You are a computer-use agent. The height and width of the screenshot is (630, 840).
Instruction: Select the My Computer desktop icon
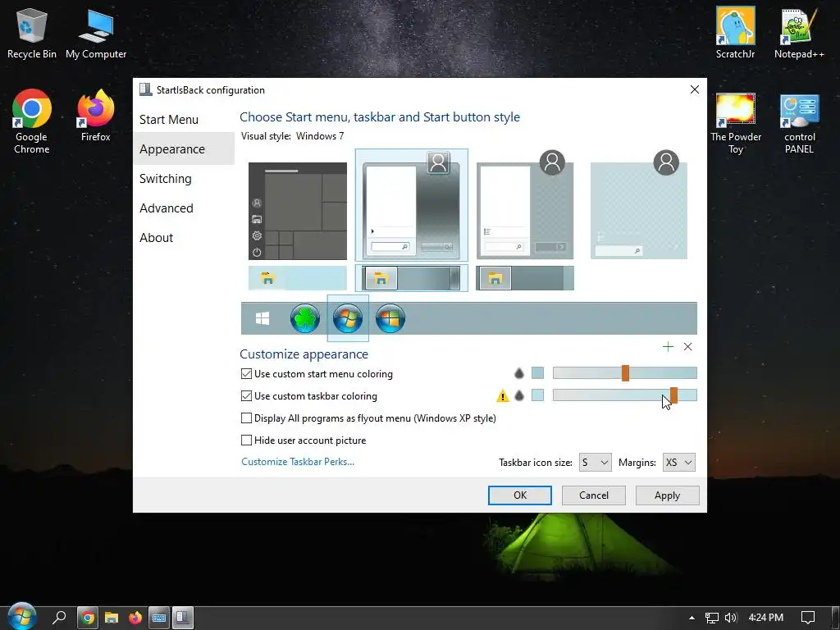[x=96, y=33]
